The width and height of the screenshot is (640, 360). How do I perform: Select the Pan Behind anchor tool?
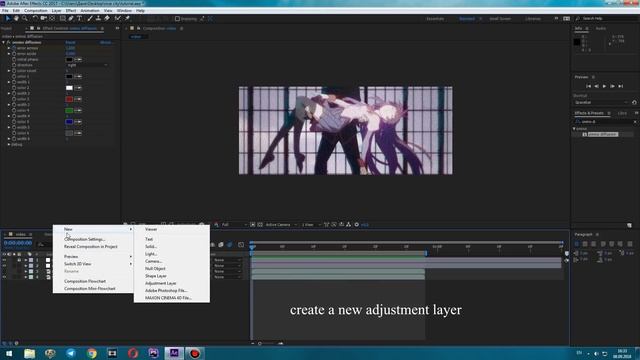point(52,18)
